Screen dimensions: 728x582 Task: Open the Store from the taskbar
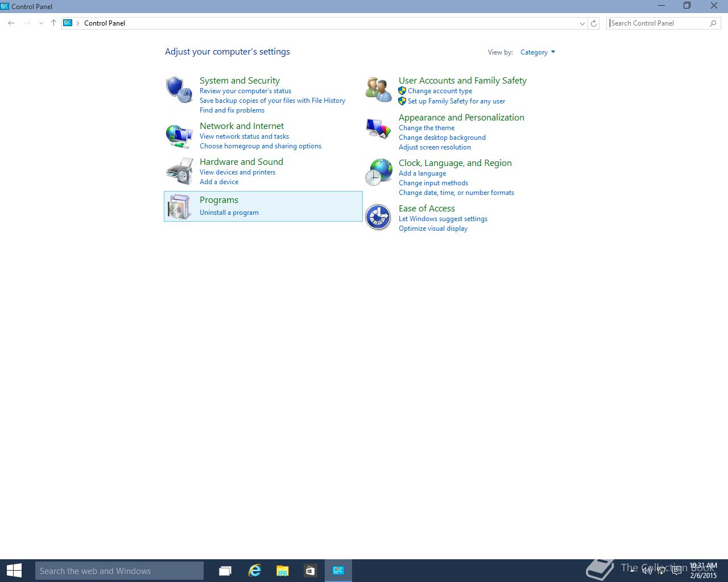tap(310, 571)
